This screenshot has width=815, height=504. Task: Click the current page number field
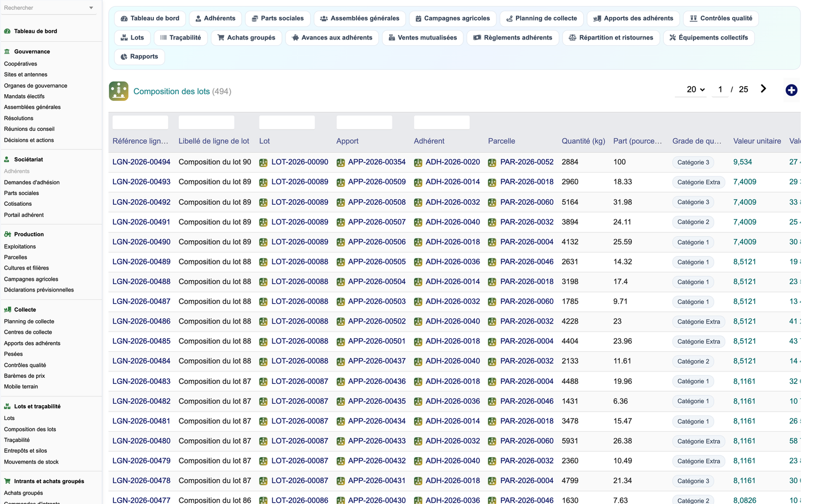(x=720, y=89)
